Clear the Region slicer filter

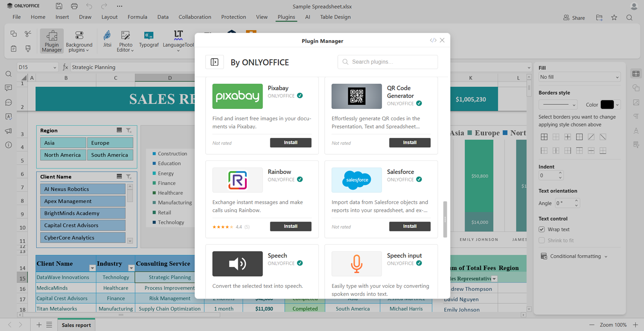point(129,130)
